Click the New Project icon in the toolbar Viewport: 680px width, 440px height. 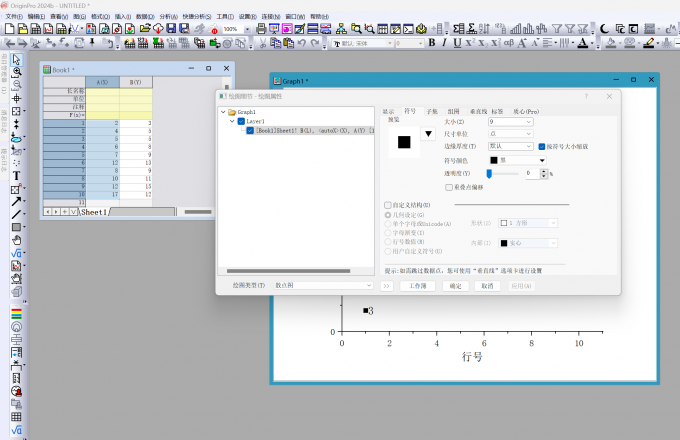point(10,29)
